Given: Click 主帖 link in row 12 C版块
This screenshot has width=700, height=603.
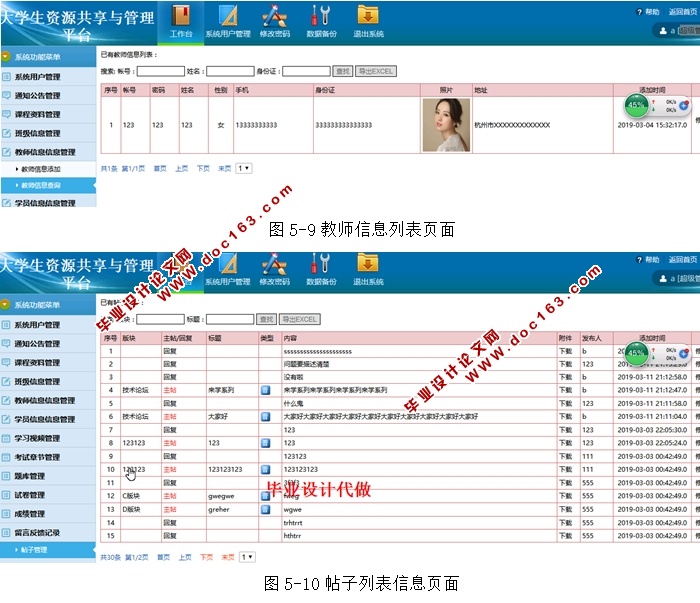Looking at the screenshot, I should pyautogui.click(x=170, y=496).
